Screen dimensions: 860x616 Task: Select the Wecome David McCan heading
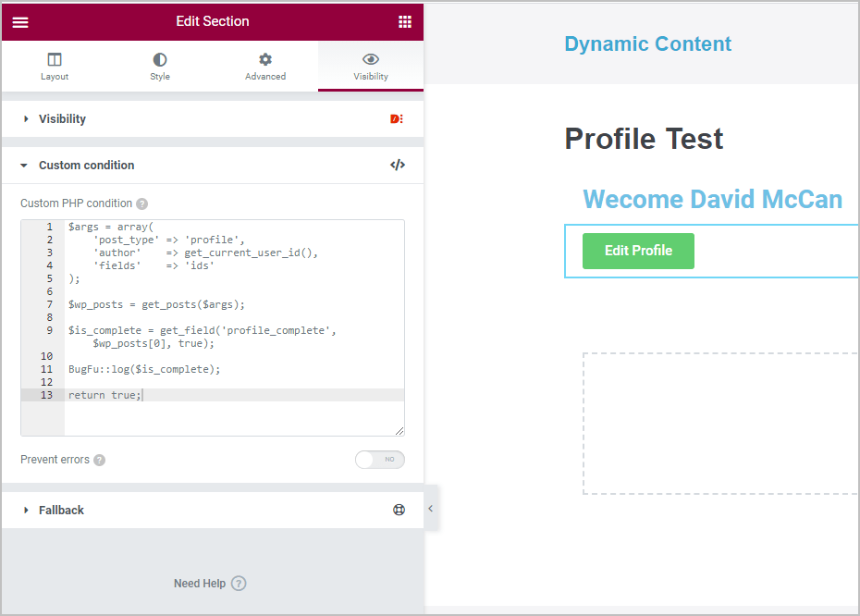[x=712, y=199]
